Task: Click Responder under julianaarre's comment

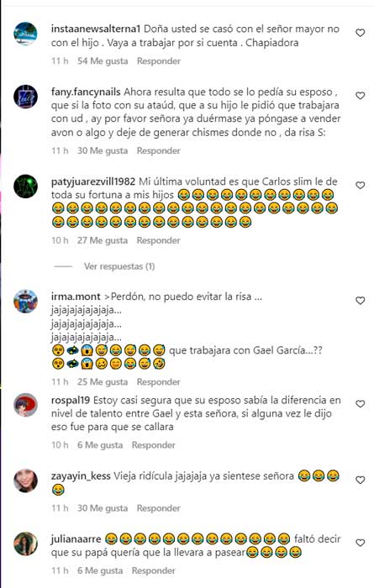Action: coord(154,570)
